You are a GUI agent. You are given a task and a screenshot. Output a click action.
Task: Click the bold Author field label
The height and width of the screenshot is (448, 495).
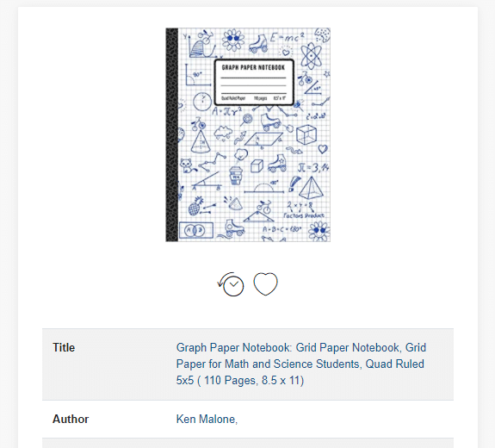click(71, 419)
